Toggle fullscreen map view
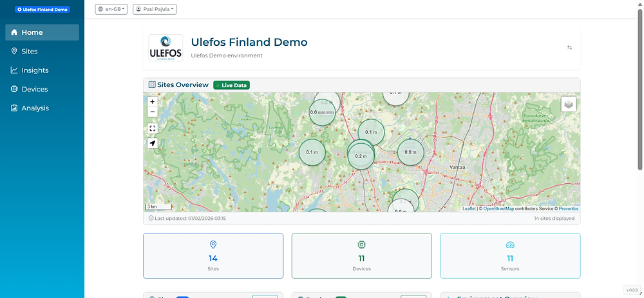 pyautogui.click(x=153, y=128)
